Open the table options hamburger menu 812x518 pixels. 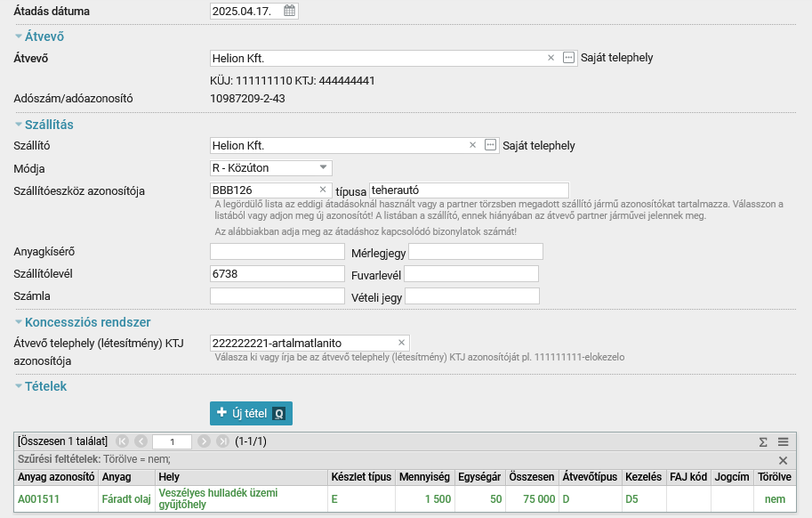click(x=783, y=441)
